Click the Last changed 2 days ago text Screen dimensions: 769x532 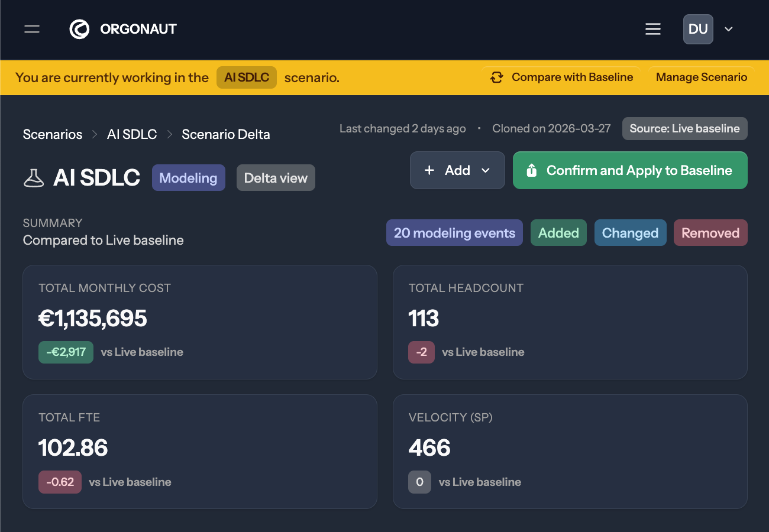(x=403, y=129)
